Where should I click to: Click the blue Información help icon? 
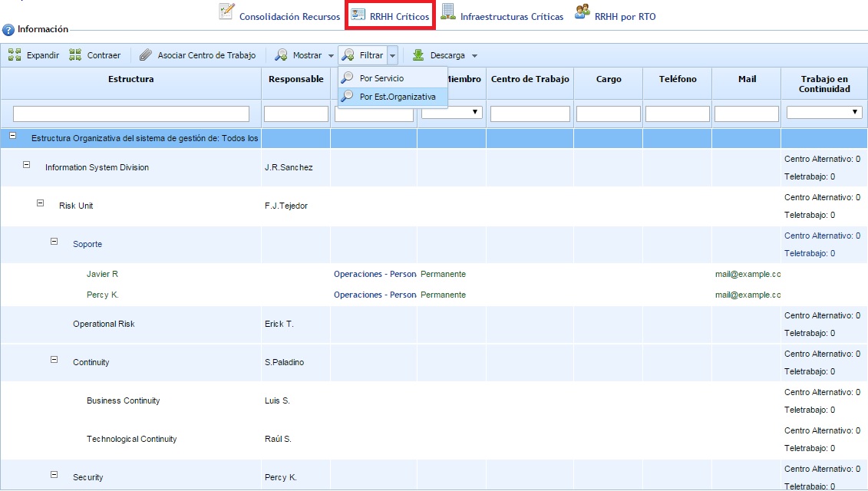click(8, 30)
